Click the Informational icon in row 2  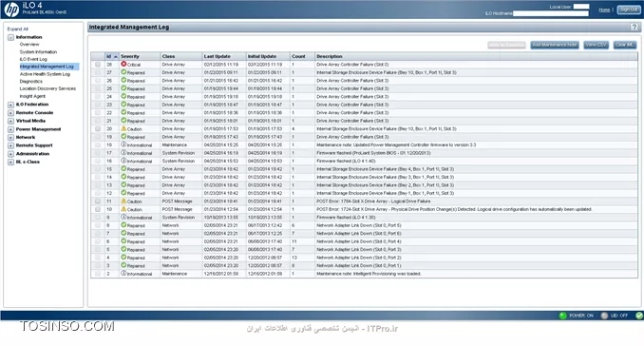click(x=123, y=273)
